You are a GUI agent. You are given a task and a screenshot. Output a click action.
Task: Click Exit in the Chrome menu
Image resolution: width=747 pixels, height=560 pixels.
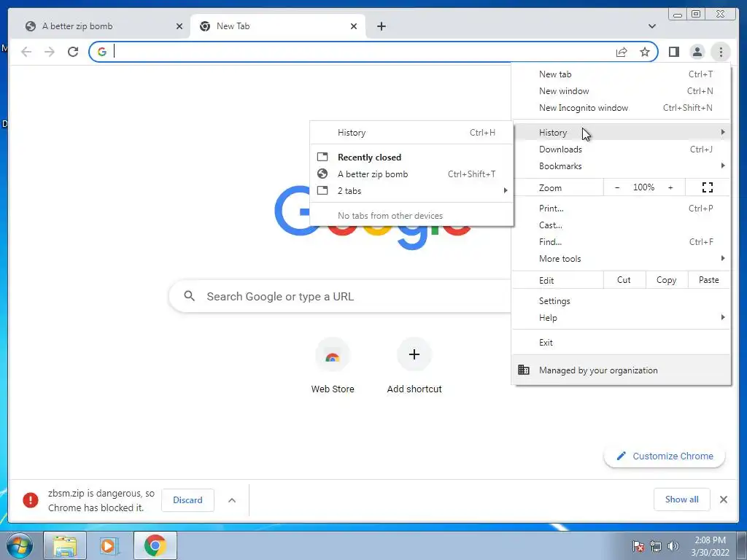point(622,343)
